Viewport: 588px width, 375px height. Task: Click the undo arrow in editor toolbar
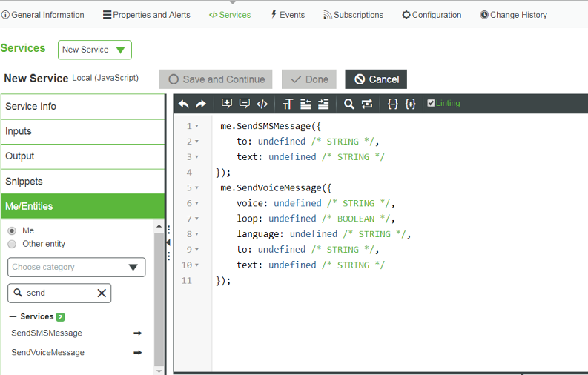click(x=183, y=104)
